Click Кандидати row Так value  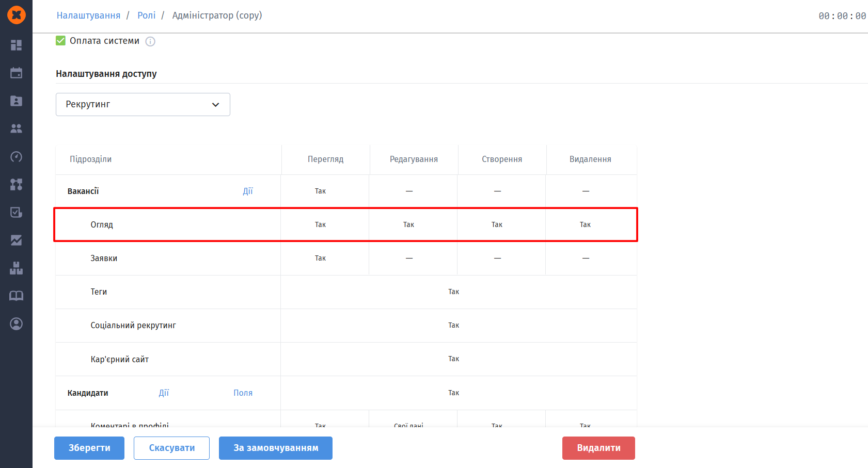(453, 393)
